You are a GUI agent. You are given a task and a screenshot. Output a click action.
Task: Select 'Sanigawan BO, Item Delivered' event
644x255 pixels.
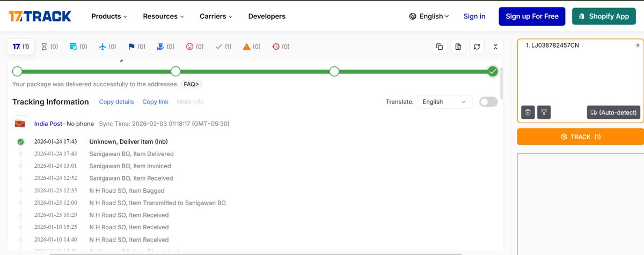click(131, 154)
